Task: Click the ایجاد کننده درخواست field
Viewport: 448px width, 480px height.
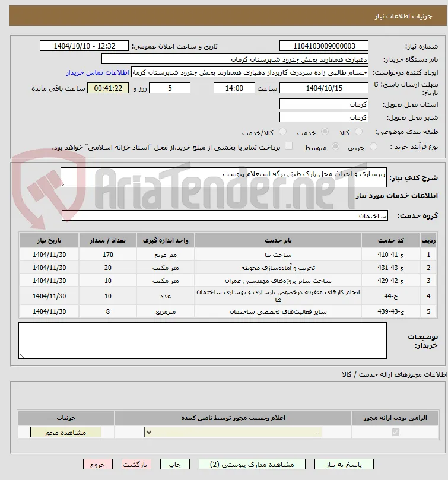Action: tap(250, 72)
